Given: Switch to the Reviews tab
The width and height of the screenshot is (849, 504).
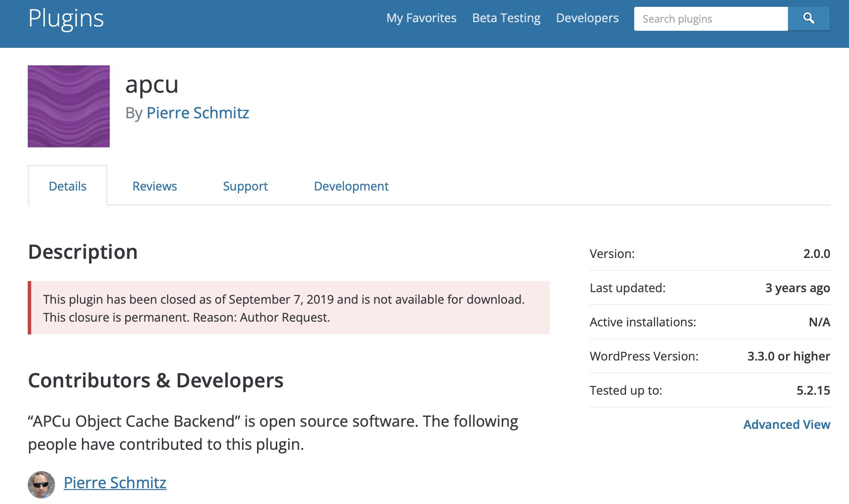Looking at the screenshot, I should point(155,186).
